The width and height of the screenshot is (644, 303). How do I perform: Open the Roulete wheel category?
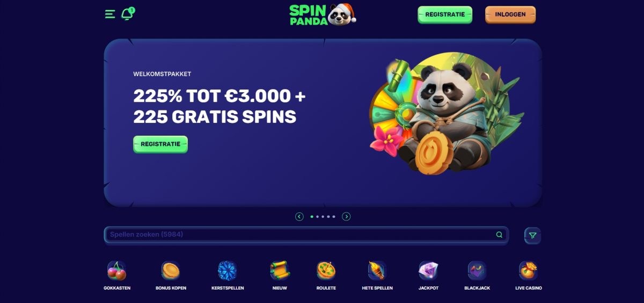(326, 271)
